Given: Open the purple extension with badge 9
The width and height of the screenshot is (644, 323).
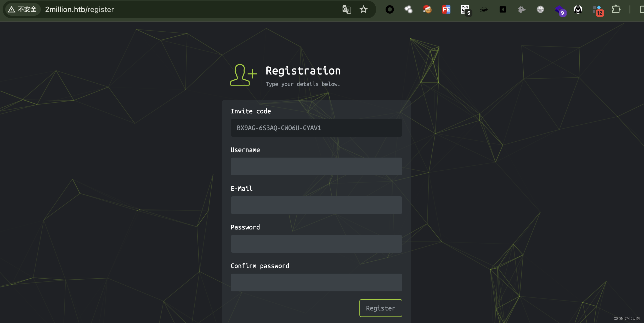Looking at the screenshot, I should pos(560,9).
